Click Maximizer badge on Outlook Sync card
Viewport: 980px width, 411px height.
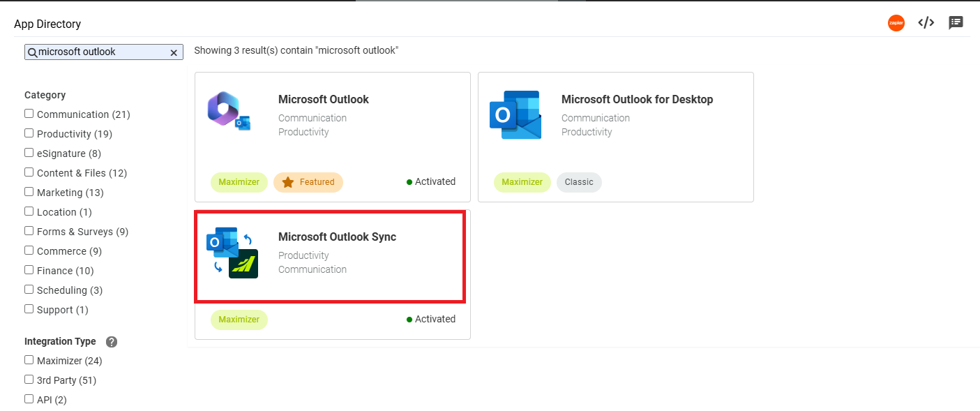(x=239, y=320)
